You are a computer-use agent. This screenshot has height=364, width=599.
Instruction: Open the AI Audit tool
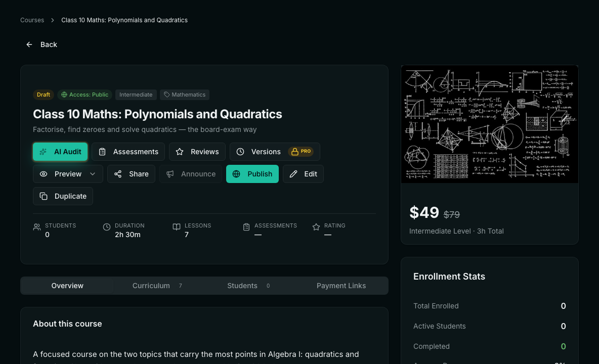tap(60, 152)
